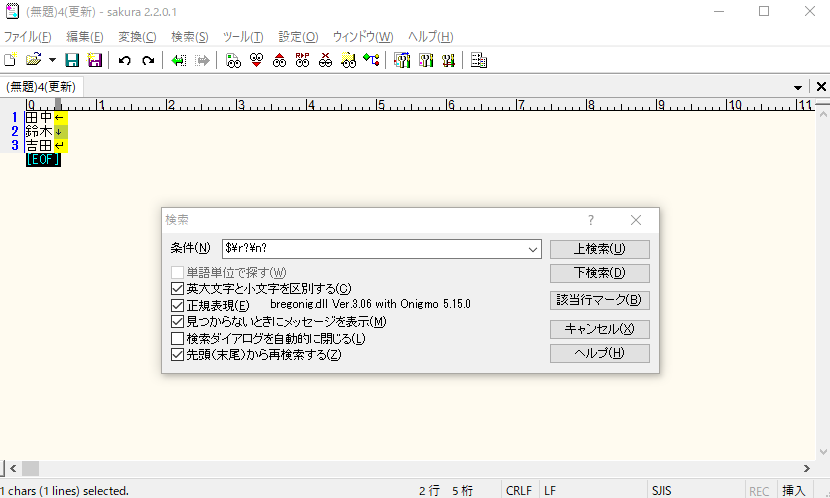Image resolution: width=830 pixels, height=498 pixels.
Task: Enable 検索ダイアログを自動的に閉じる checkbox
Action: coord(178,338)
